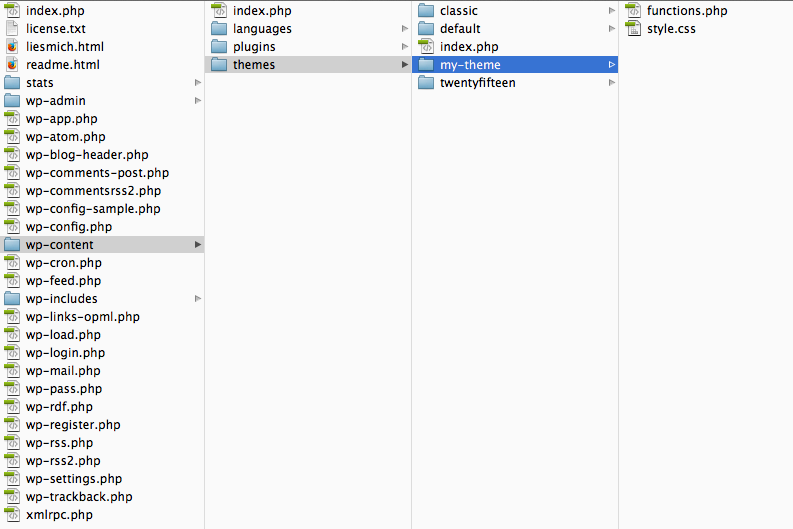793x529 pixels.
Task: Expand the wp-admin folder arrow
Action: tap(198, 101)
